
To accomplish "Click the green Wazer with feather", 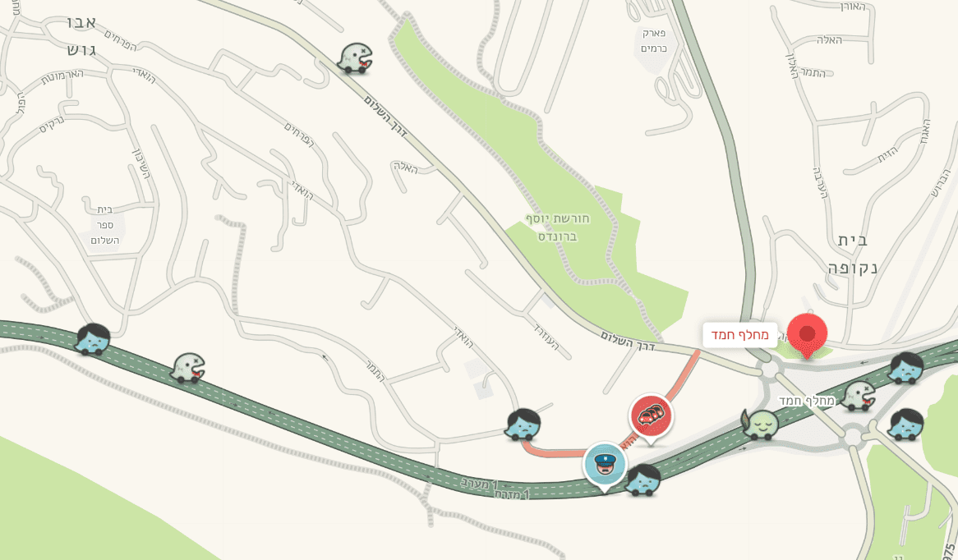I will pos(760,425).
